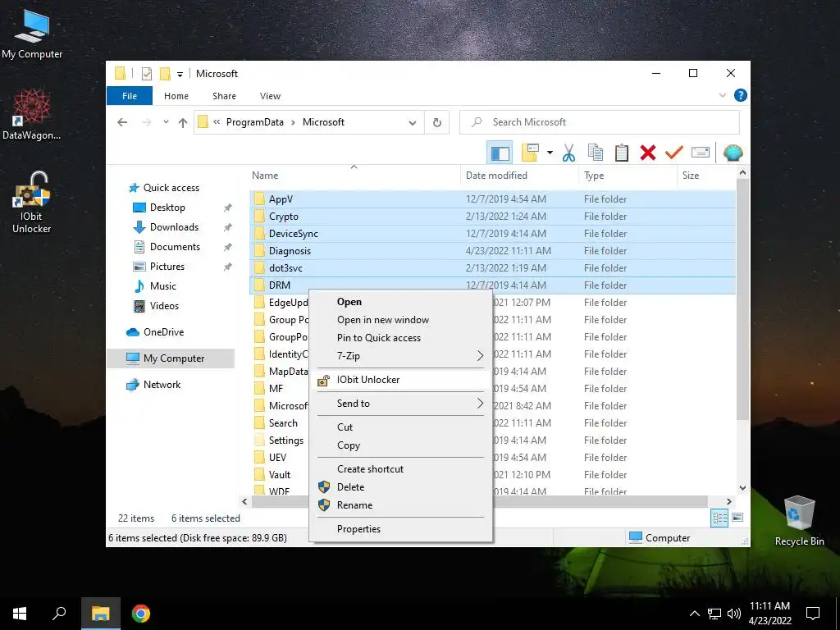Choose Cut in the context menu
The width and height of the screenshot is (840, 630).
pos(401,427)
